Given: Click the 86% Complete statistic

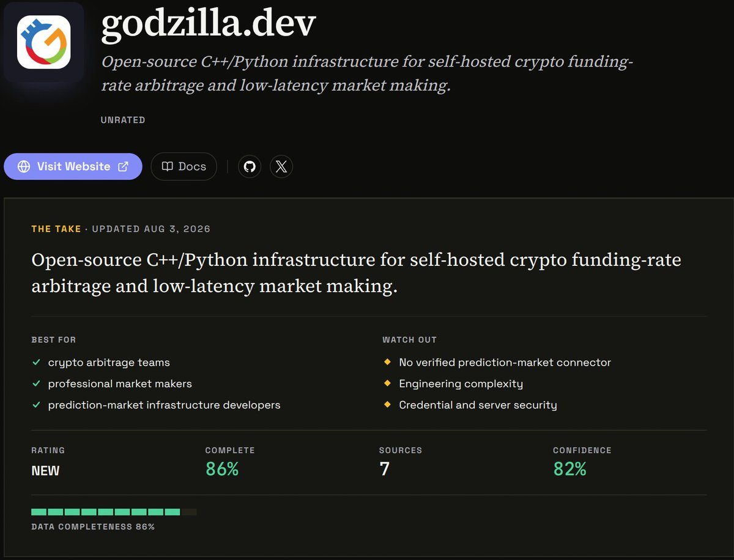Looking at the screenshot, I should click(x=222, y=469).
